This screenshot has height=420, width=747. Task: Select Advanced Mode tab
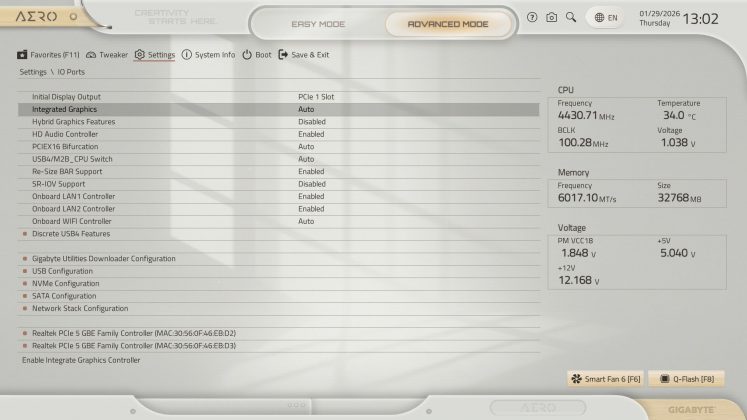coord(448,24)
